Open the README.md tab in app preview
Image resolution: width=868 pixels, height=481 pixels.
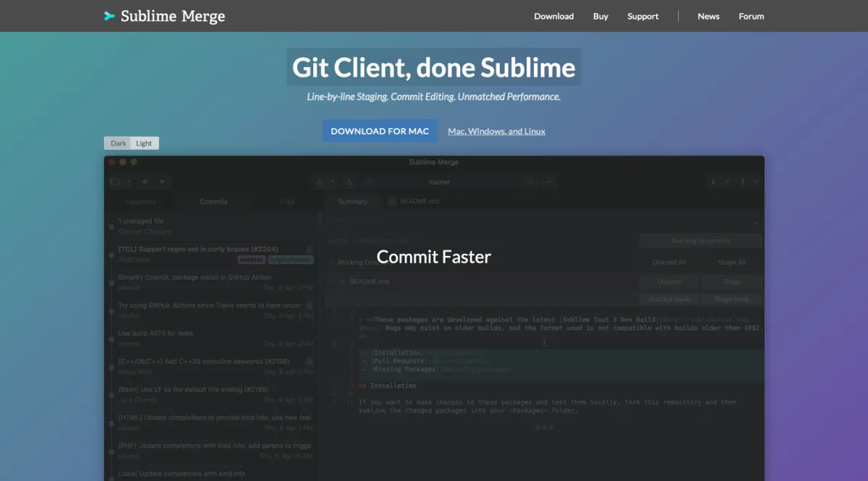pyautogui.click(x=414, y=202)
